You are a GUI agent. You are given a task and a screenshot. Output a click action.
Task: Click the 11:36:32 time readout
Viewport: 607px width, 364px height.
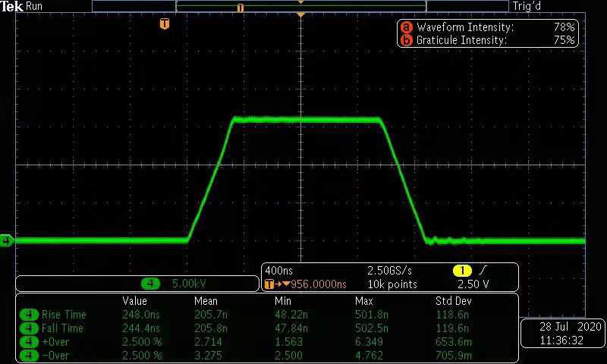point(561,340)
